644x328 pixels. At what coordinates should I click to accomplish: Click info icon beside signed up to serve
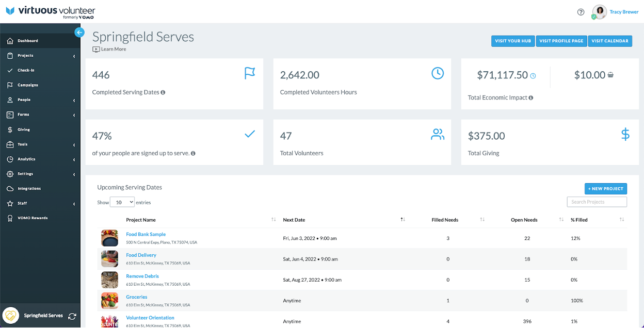coord(193,153)
